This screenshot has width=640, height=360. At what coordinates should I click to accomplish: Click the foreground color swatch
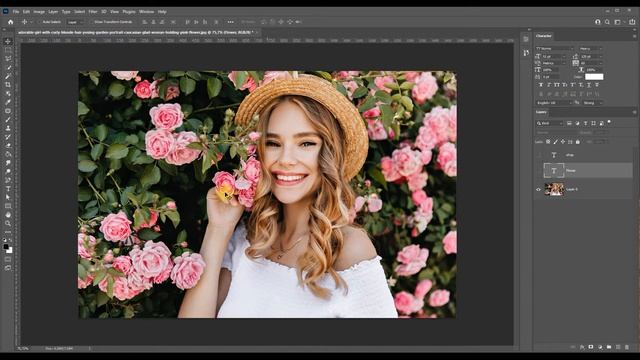point(6,247)
